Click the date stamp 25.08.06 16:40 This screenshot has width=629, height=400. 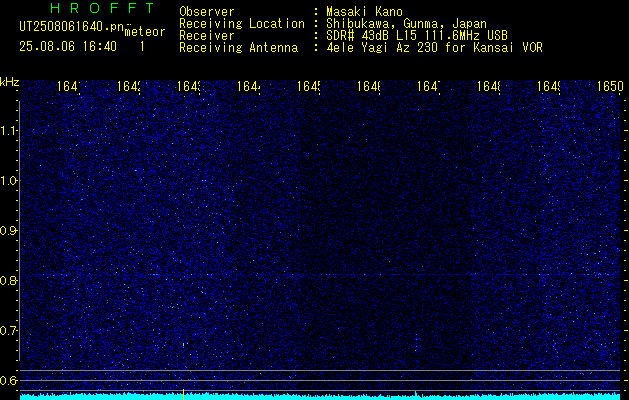tap(68, 47)
